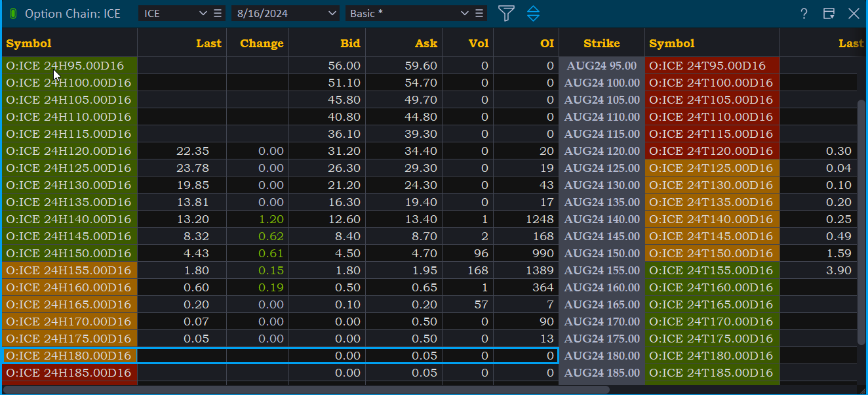Sort by the Strike column header
Image resolution: width=868 pixels, height=395 pixels.
coord(601,43)
